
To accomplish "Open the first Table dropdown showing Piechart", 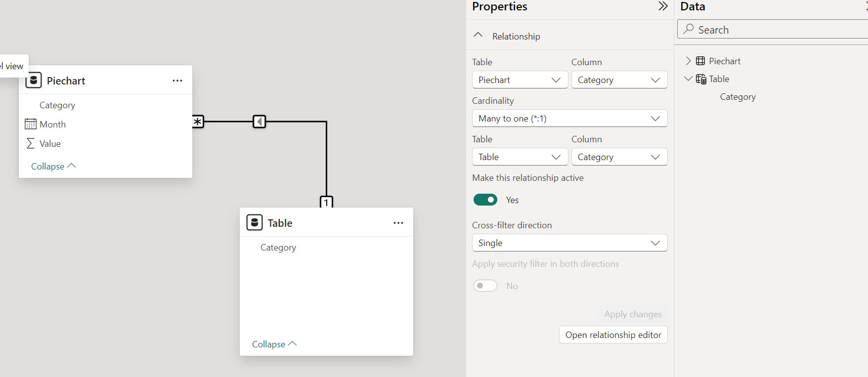I will click(520, 80).
